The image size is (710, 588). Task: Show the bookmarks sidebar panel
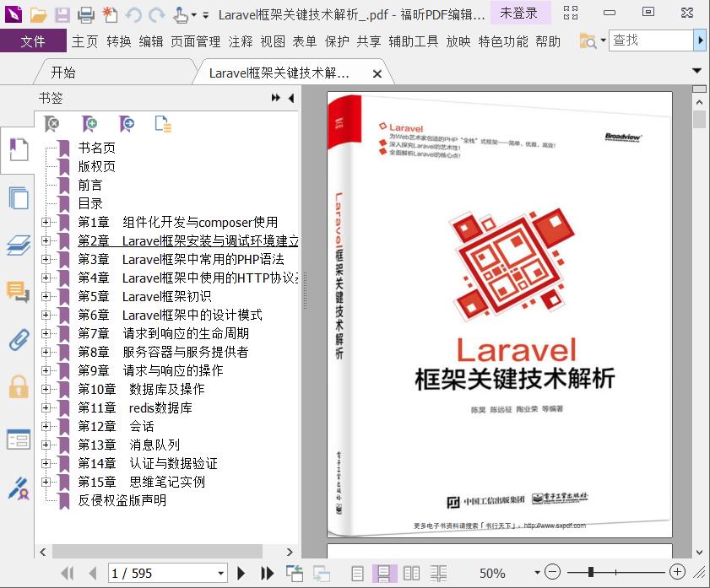[x=19, y=149]
